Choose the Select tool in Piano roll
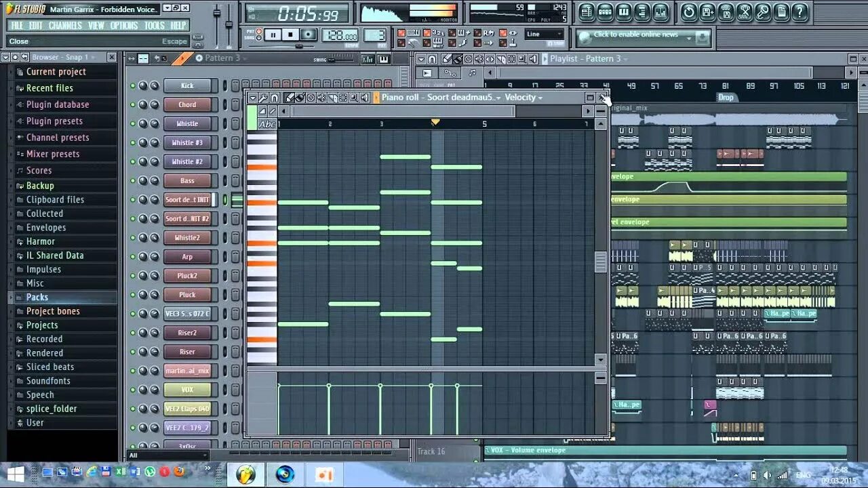This screenshot has height=488, width=868. 343,98
